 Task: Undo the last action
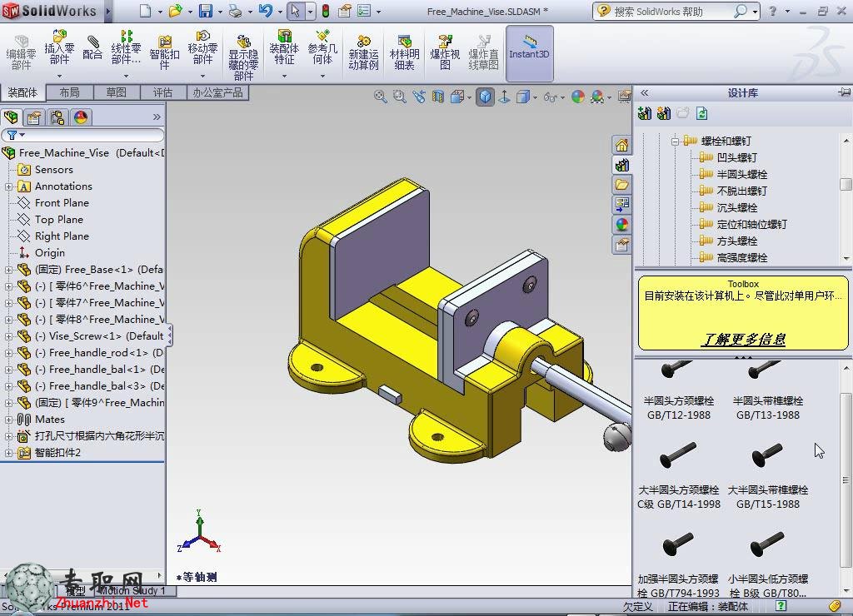tap(266, 11)
